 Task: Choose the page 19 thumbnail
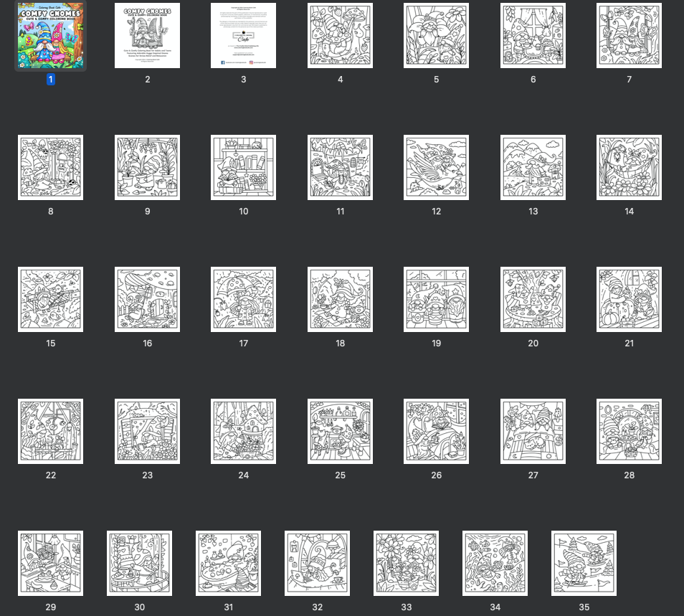[x=436, y=299]
